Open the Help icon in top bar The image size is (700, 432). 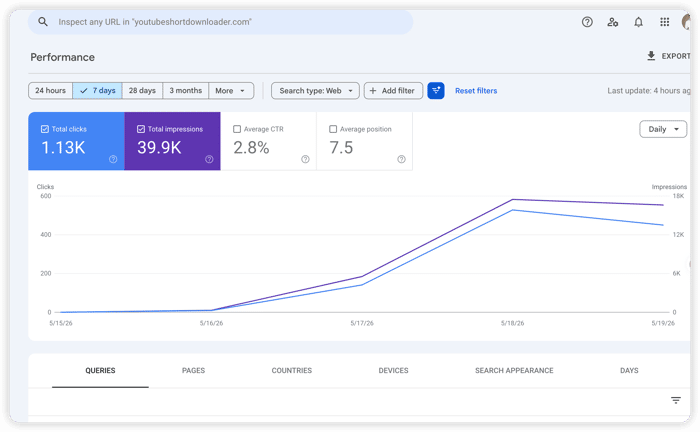click(587, 22)
